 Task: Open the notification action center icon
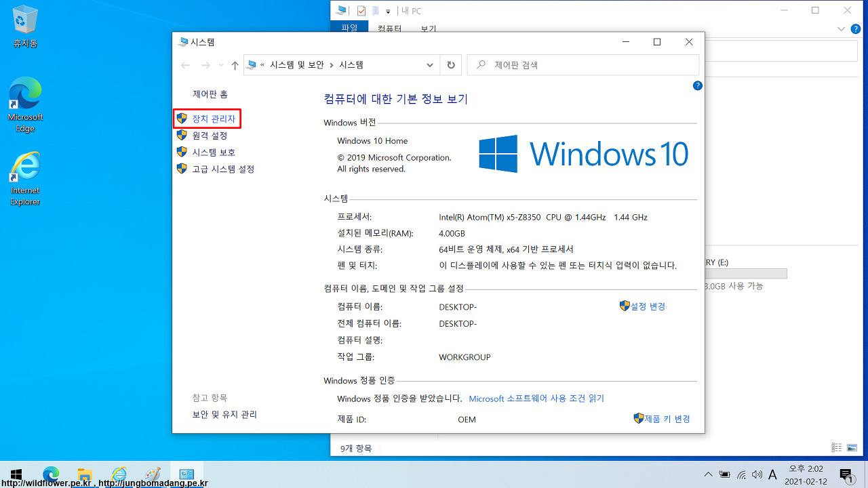tap(846, 475)
